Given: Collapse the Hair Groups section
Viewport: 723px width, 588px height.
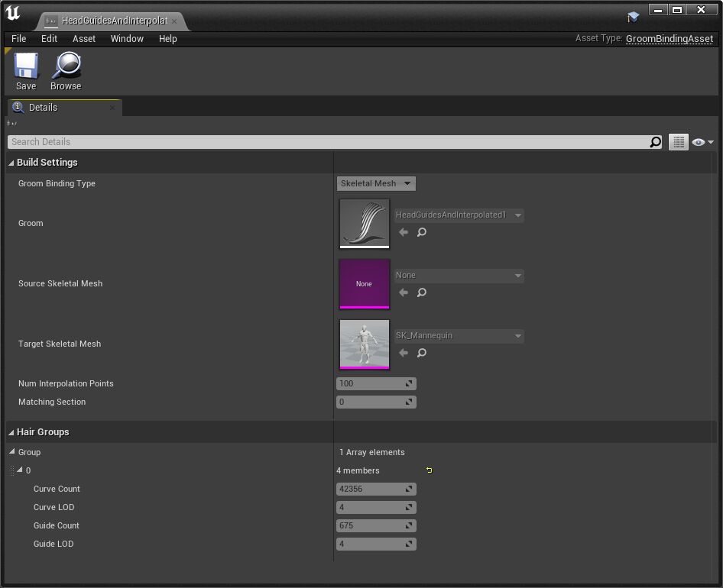Looking at the screenshot, I should (x=11, y=432).
